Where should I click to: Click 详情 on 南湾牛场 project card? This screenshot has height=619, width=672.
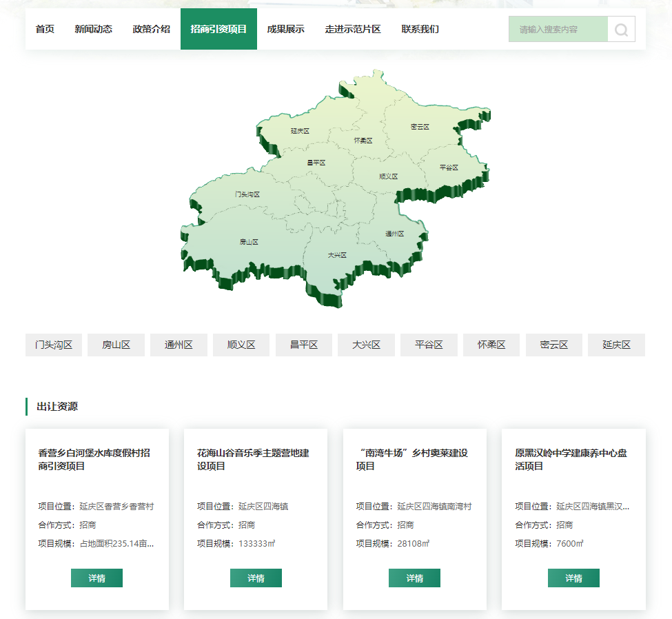(414, 578)
